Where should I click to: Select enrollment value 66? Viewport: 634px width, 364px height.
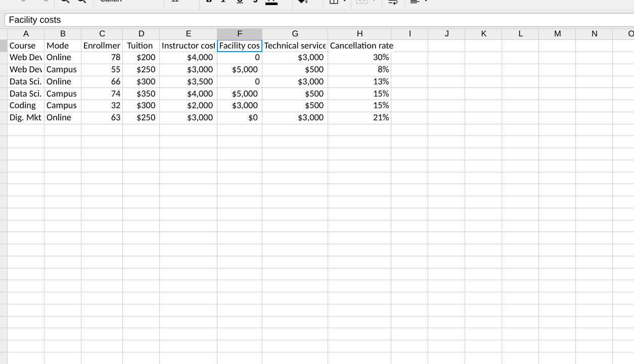click(102, 81)
